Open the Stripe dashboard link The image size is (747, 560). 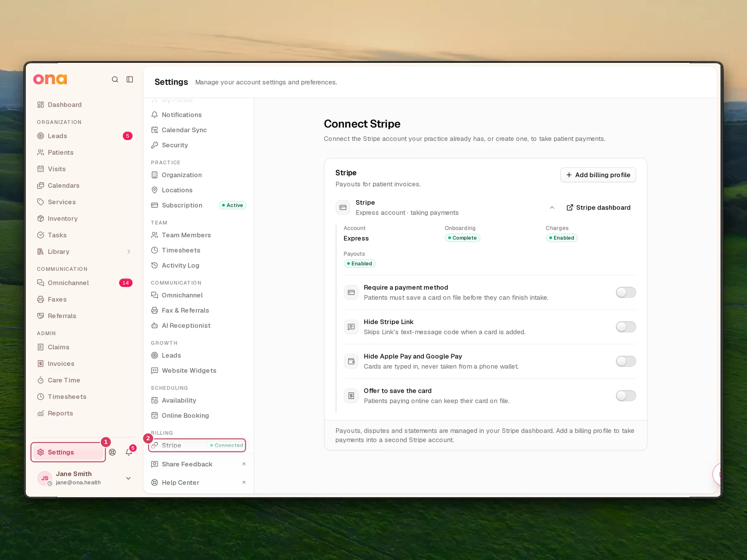pyautogui.click(x=598, y=208)
